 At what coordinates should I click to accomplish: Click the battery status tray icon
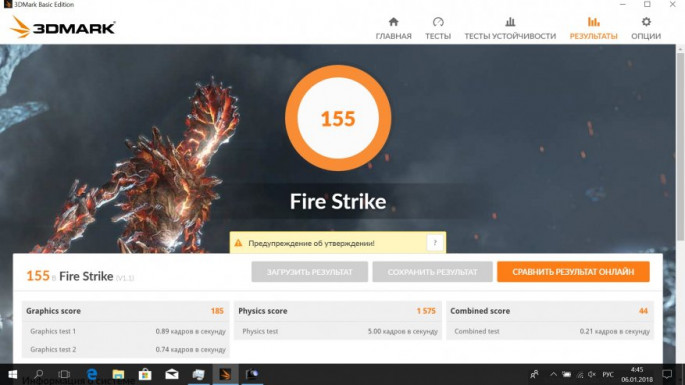[x=567, y=375]
